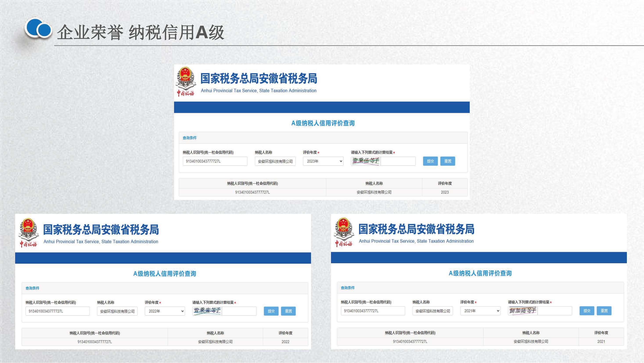
Task: Click taxpayer name input in the 2021 form
Action: (x=432, y=311)
